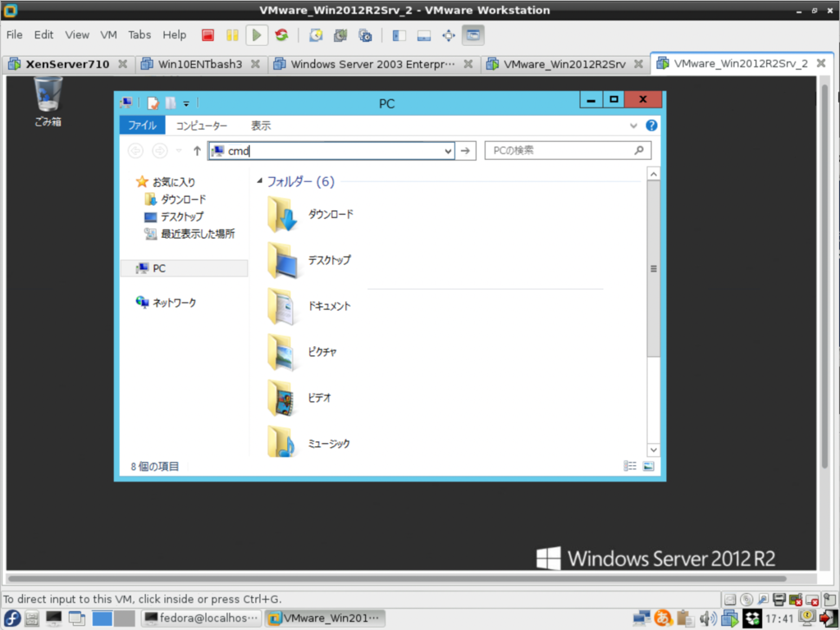
Task: Open the VMware Help menu
Action: pyautogui.click(x=175, y=34)
